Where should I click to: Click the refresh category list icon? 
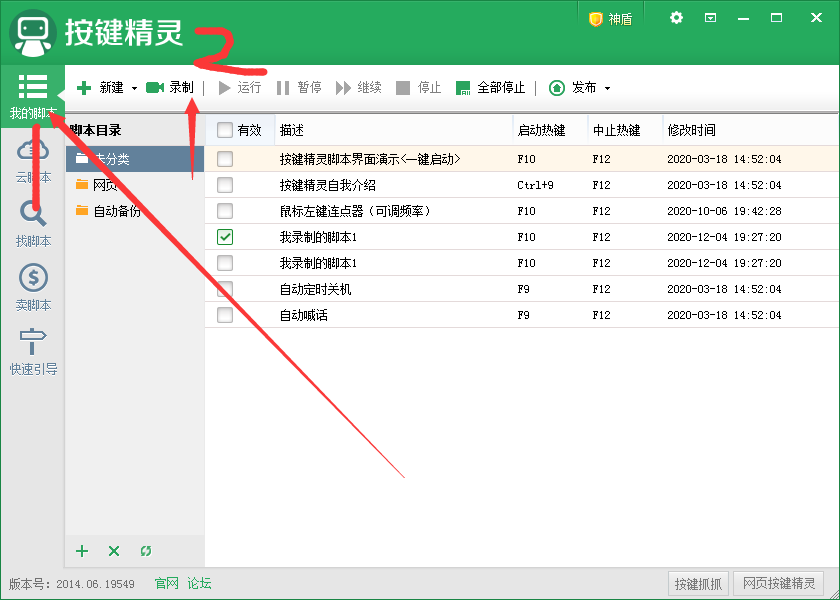pos(146,551)
